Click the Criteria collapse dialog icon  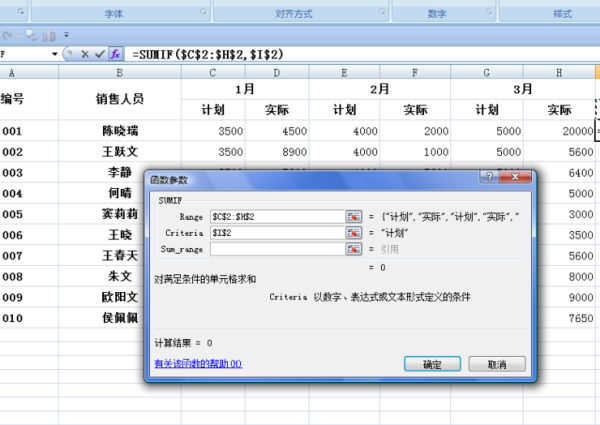click(x=353, y=232)
